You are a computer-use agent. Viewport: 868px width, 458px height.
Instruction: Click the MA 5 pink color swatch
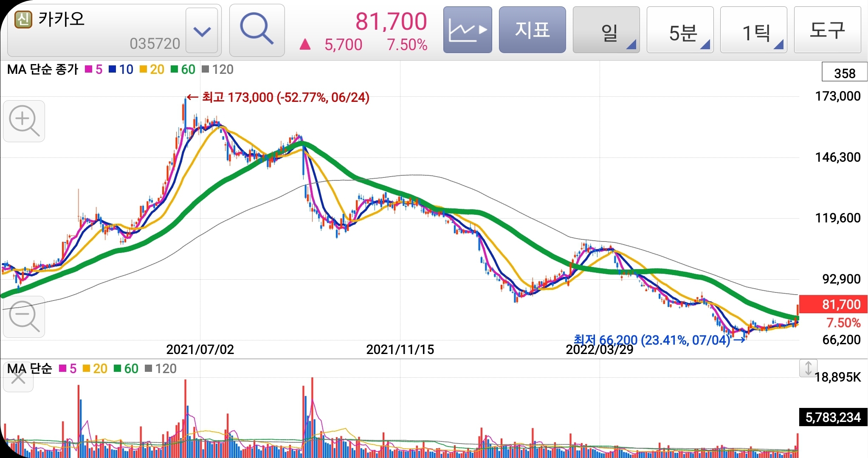(x=89, y=69)
